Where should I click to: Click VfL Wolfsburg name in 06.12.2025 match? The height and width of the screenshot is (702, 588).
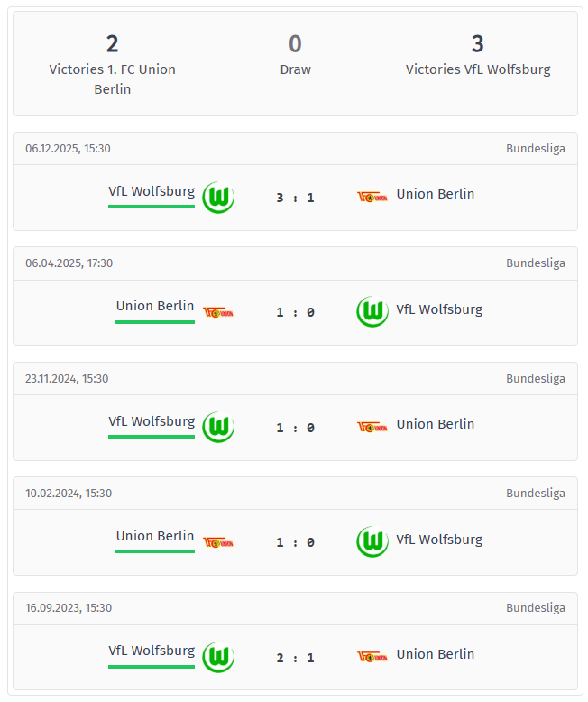[152, 191]
